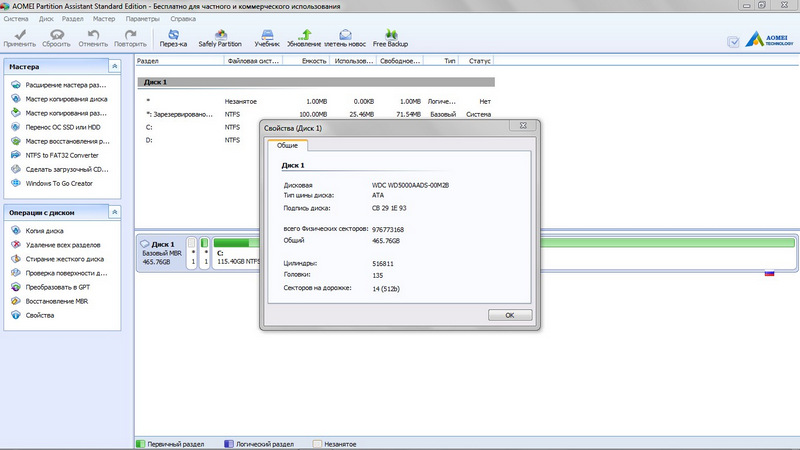The width and height of the screenshot is (800, 450).
Task: Click the checkbox icon beside the AOMEI logo
Action: tap(733, 42)
